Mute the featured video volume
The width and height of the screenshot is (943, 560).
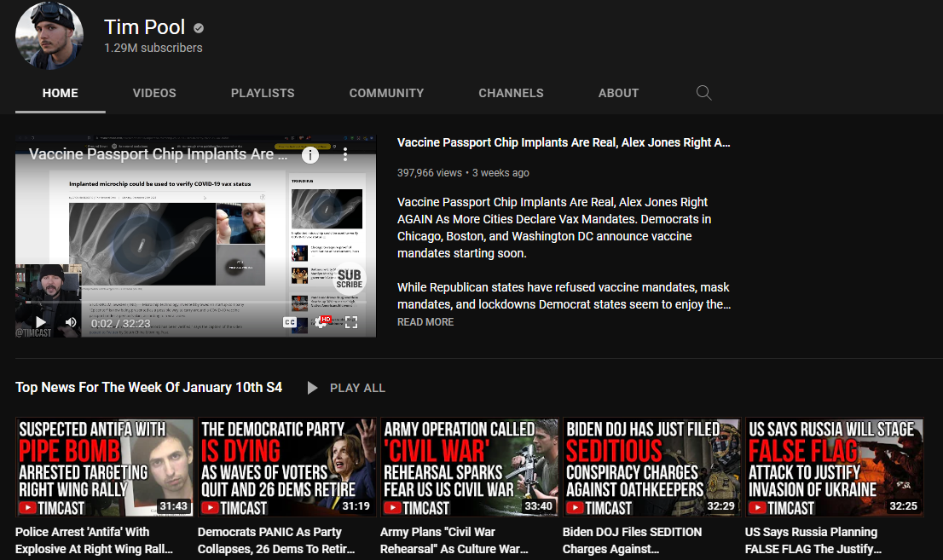click(x=71, y=322)
